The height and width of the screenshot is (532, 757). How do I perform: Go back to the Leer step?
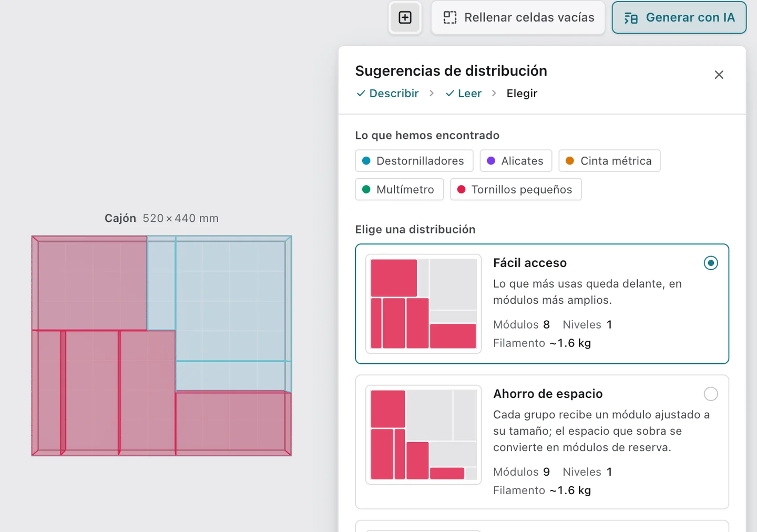tap(463, 93)
